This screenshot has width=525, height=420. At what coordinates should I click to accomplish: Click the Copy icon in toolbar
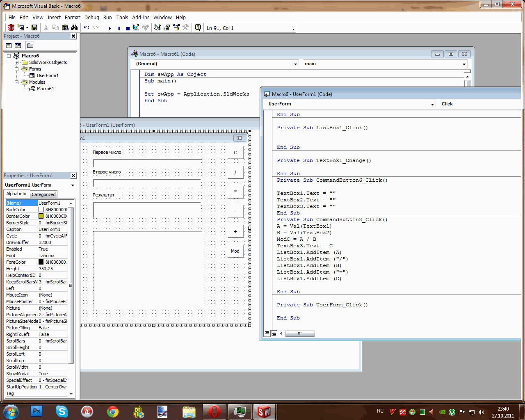pos(55,28)
